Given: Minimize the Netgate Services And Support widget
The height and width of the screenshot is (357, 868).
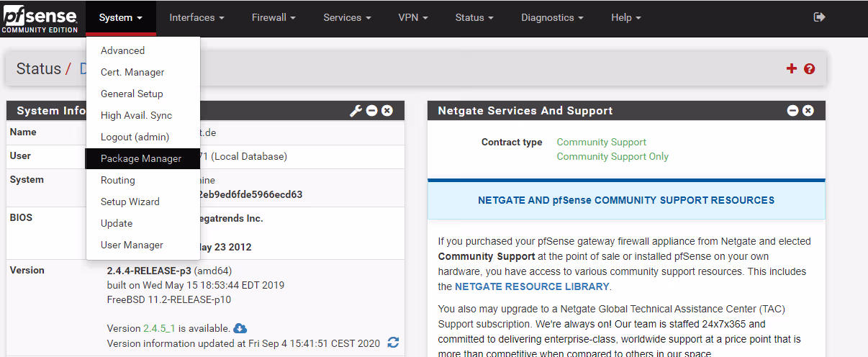Looking at the screenshot, I should pos(792,111).
